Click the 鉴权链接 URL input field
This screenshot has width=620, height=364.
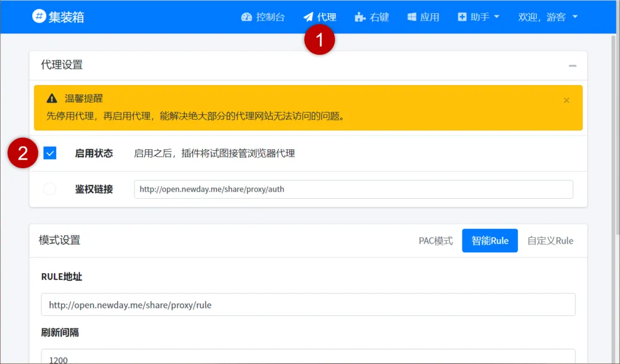pos(353,189)
